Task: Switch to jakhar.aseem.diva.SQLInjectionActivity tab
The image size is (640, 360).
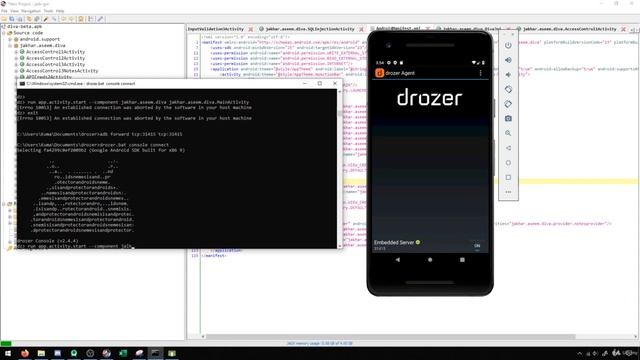Action: tap(310, 29)
